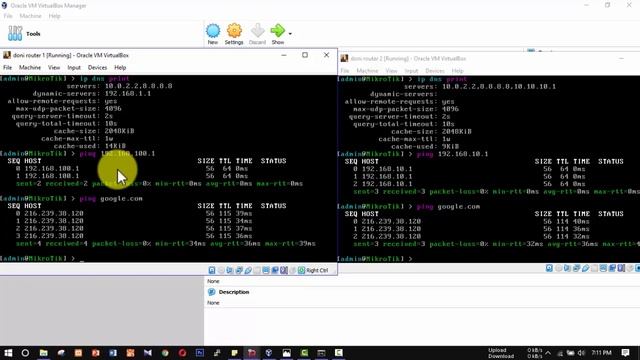Viewport: 640px width, 360px height.
Task: Open Devices menu in doni router 1 window
Action: coord(97,67)
